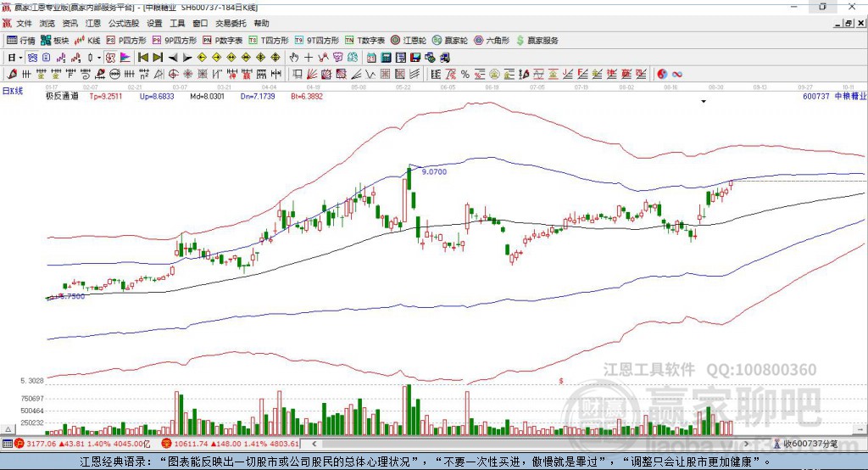Open 赢家服务 dollar-sign service
This screenshot has width=868, height=470.
537,41
